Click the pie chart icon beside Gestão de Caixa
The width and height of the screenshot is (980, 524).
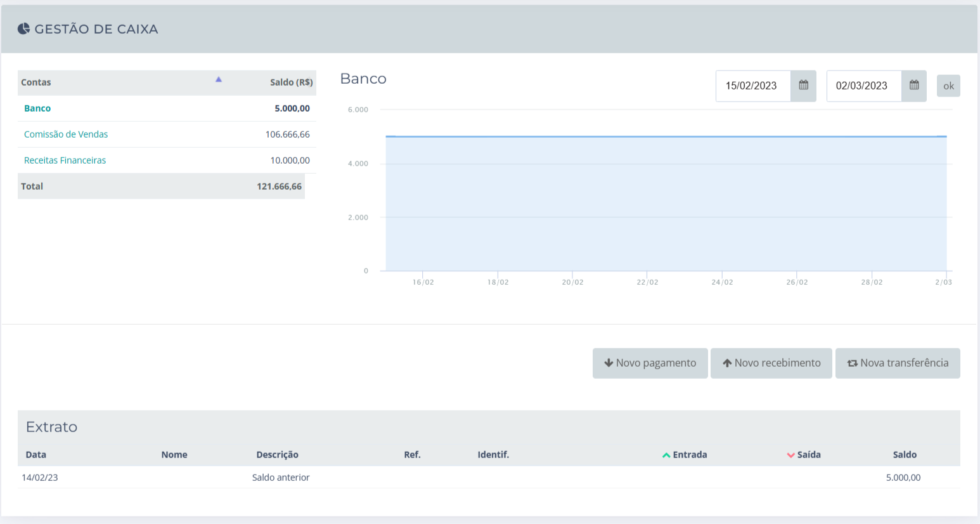[23, 29]
